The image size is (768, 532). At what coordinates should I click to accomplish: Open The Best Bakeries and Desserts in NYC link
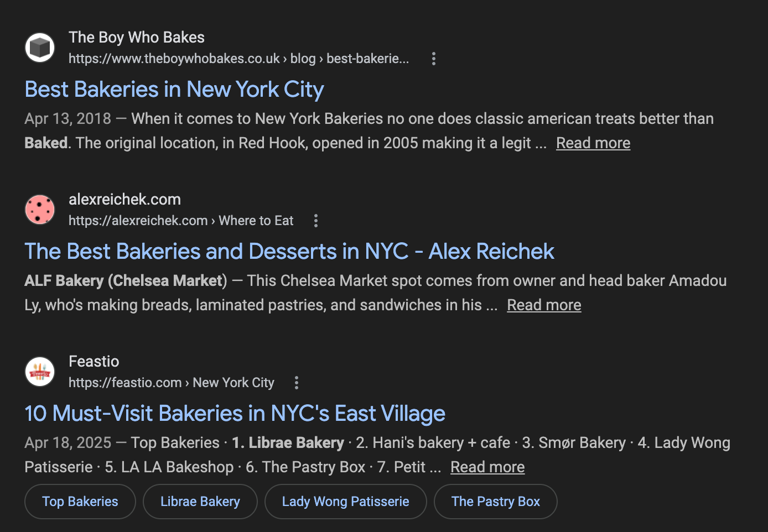(x=289, y=251)
